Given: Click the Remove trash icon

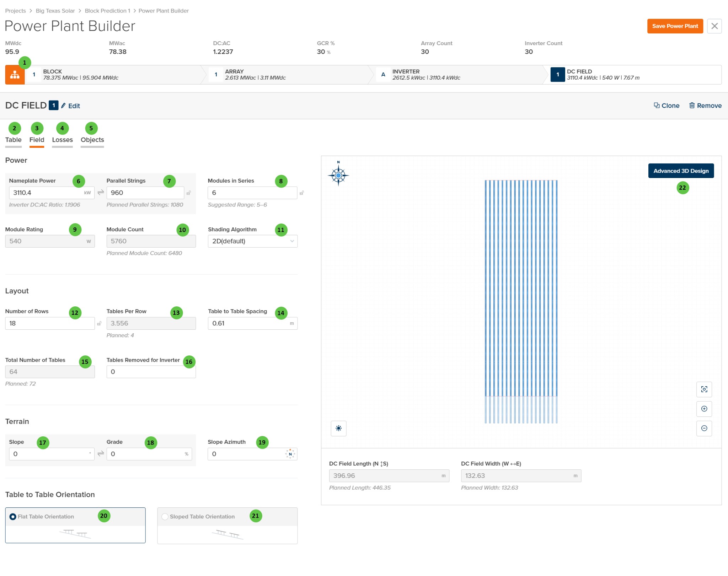Looking at the screenshot, I should [692, 105].
